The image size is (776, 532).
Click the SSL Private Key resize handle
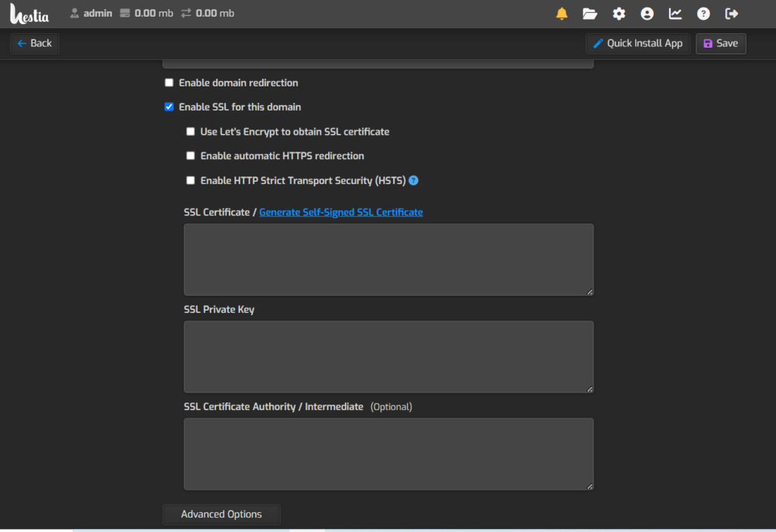590,389
